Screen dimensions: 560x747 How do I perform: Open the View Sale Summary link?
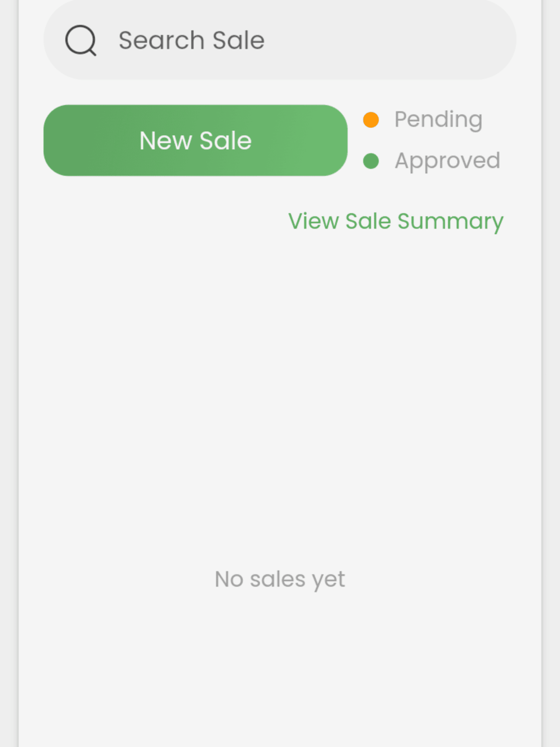(x=396, y=221)
